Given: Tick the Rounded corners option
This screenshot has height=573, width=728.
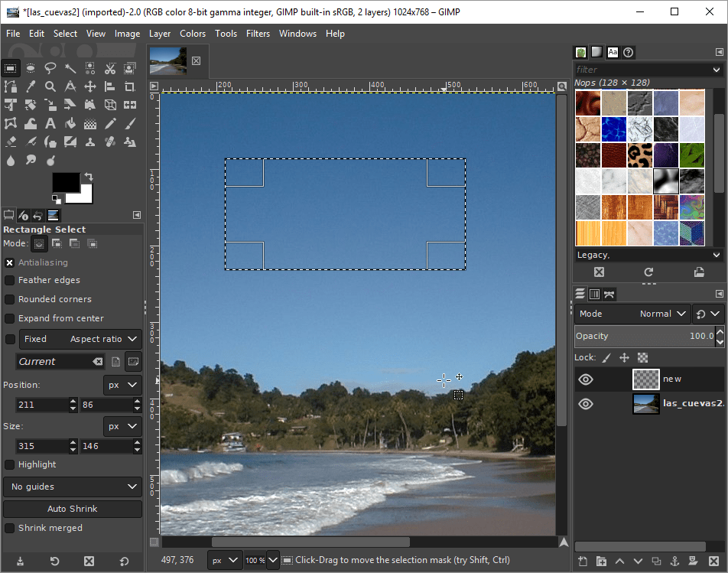Looking at the screenshot, I should pyautogui.click(x=10, y=299).
